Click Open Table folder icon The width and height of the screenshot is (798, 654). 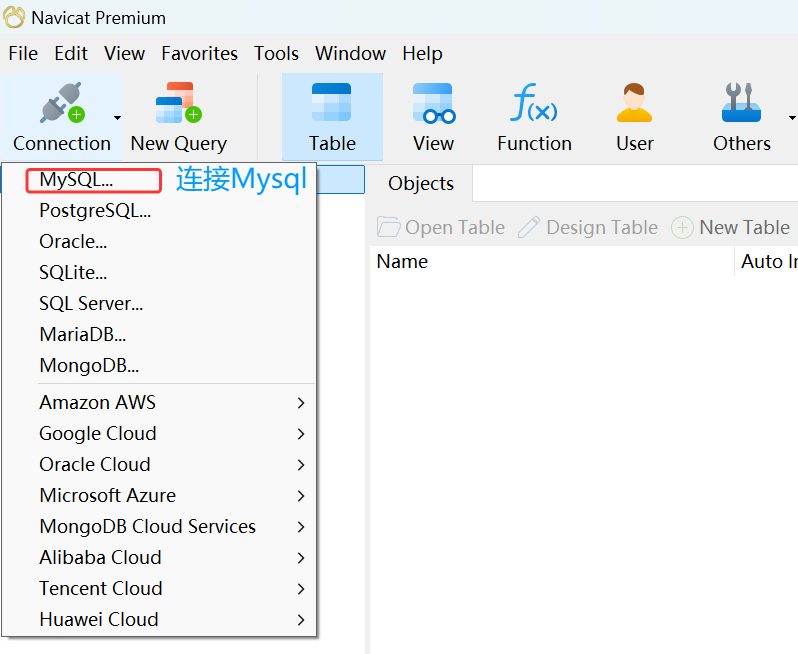[x=388, y=227]
